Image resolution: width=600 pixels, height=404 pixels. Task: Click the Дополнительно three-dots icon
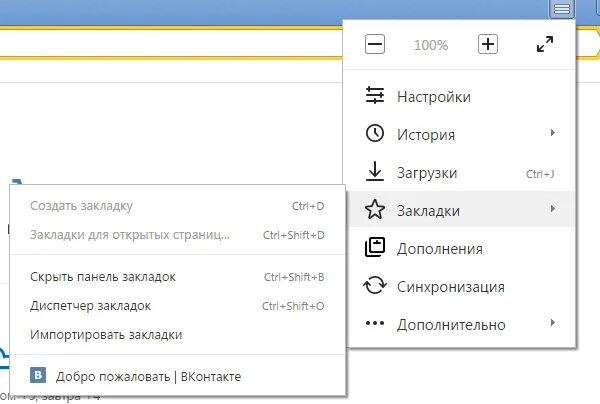coord(375,323)
